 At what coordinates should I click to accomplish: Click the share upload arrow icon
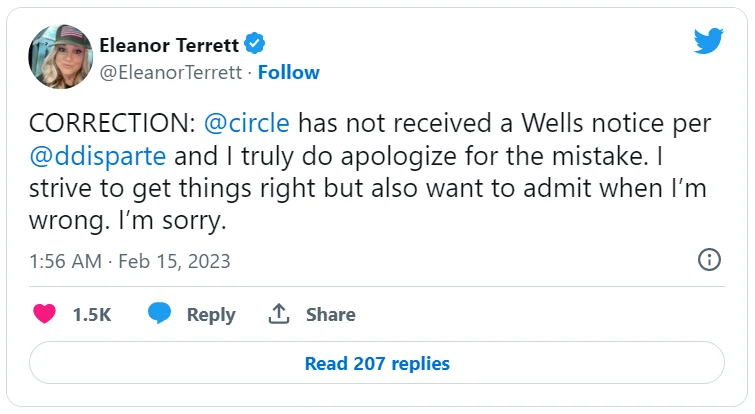point(278,314)
